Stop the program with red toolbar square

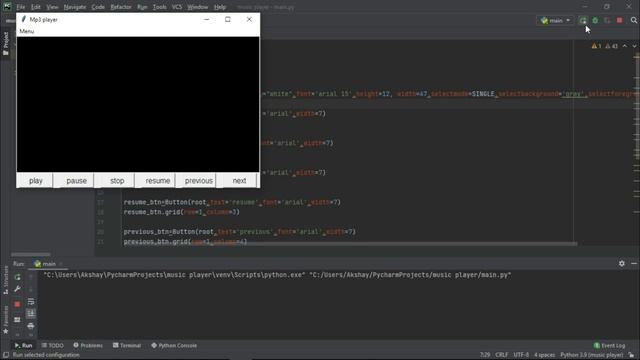[x=620, y=20]
